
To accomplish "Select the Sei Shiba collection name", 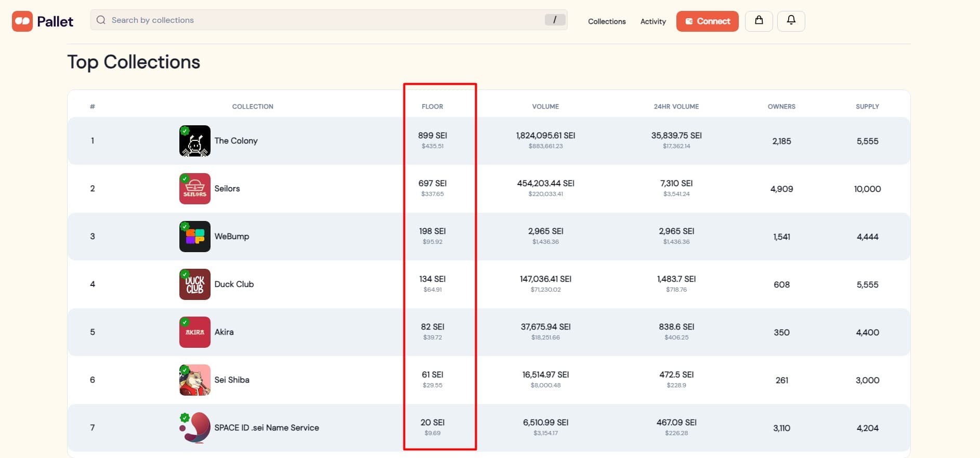I will pos(232,380).
